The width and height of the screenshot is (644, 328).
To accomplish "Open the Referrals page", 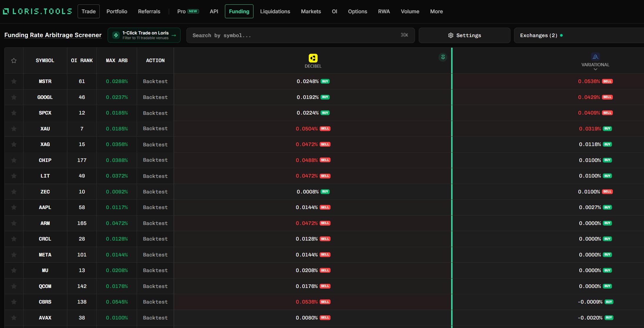I will 149,11.
